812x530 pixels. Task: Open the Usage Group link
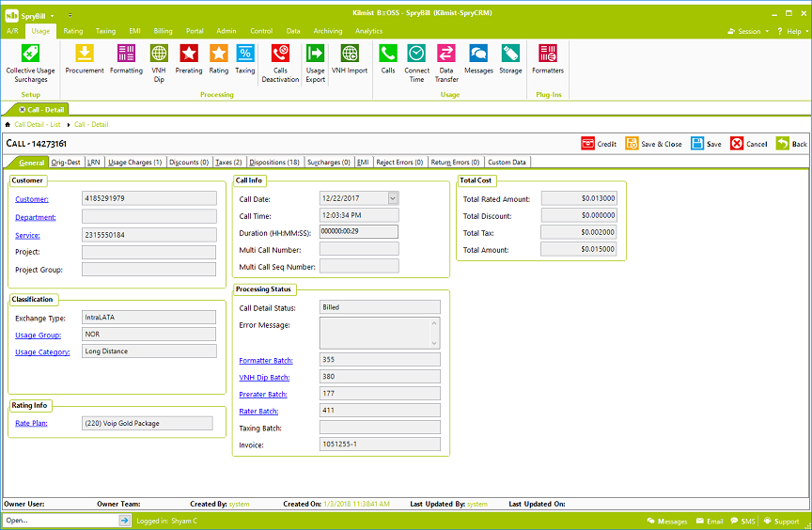(x=38, y=335)
